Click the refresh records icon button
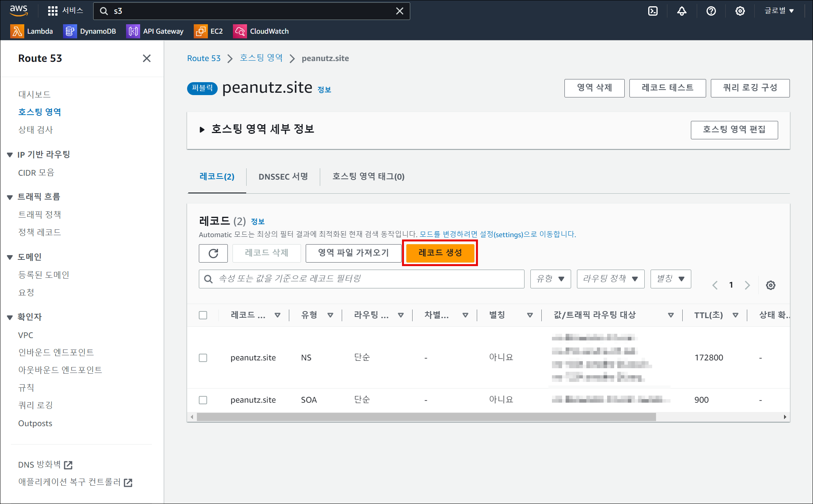This screenshot has height=504, width=813. coord(213,253)
